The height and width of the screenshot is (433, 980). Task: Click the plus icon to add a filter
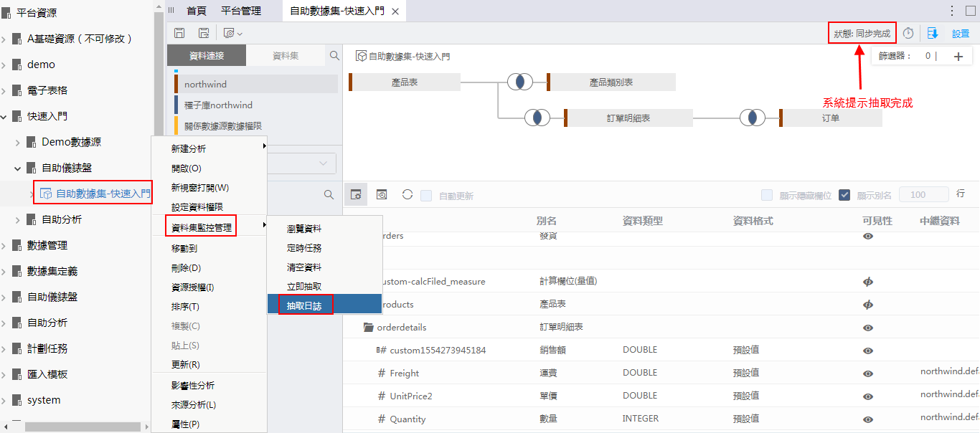[x=958, y=57]
